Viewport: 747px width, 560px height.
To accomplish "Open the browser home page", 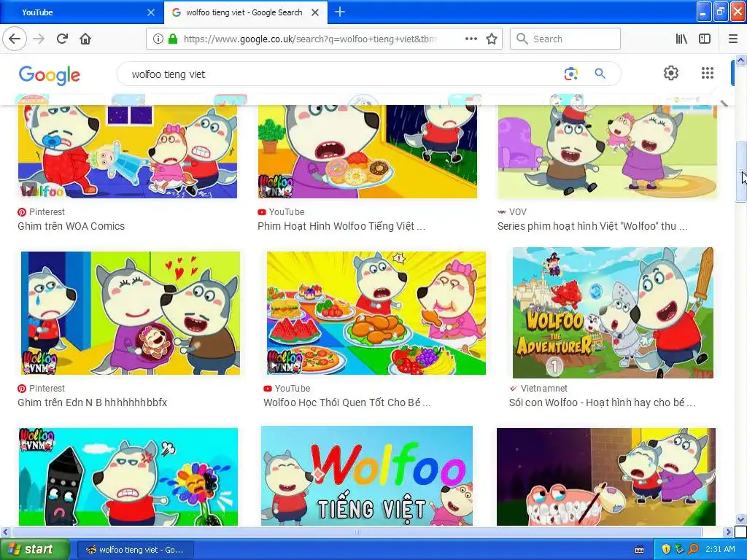I will pos(85,39).
